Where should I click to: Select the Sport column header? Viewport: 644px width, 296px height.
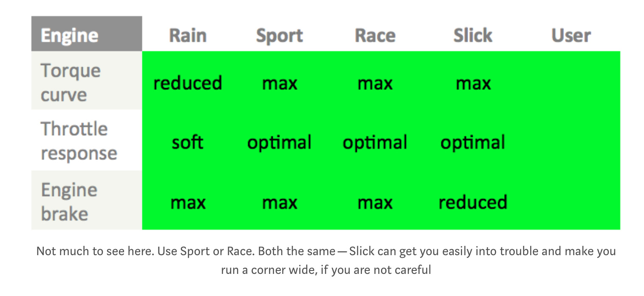(280, 35)
